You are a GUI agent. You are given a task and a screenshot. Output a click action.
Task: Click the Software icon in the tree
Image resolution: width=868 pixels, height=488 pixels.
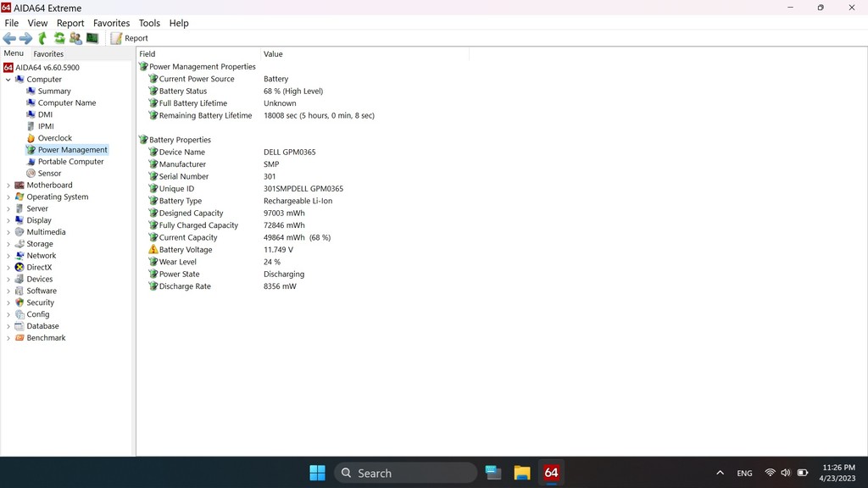point(19,291)
